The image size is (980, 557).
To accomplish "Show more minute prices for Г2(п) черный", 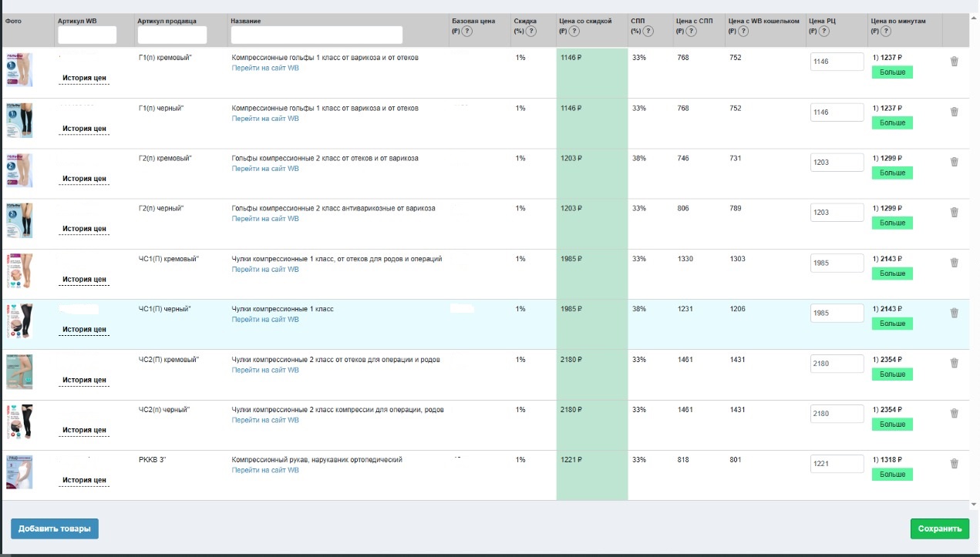I will coord(892,223).
